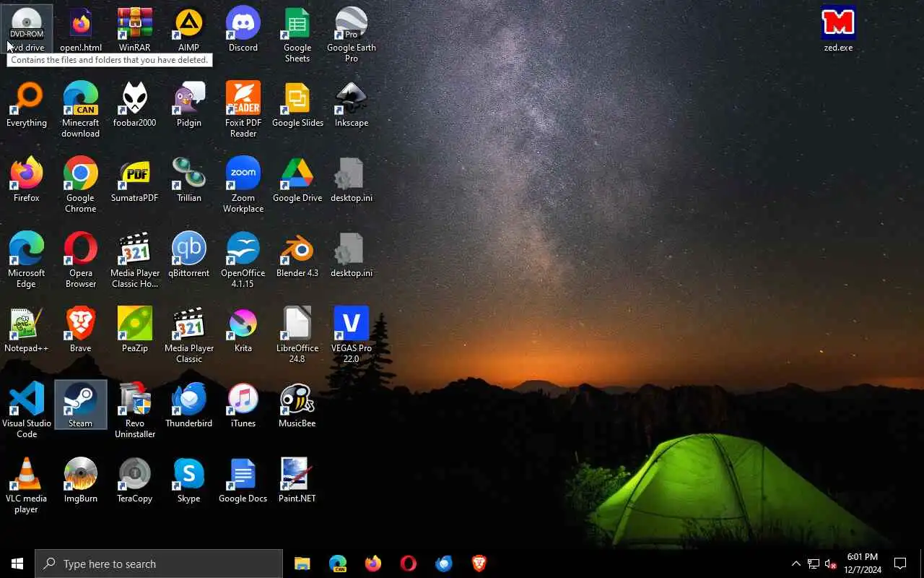Image resolution: width=924 pixels, height=578 pixels.
Task: Select the Foxit PDF Reader shortcut
Action: (x=243, y=110)
